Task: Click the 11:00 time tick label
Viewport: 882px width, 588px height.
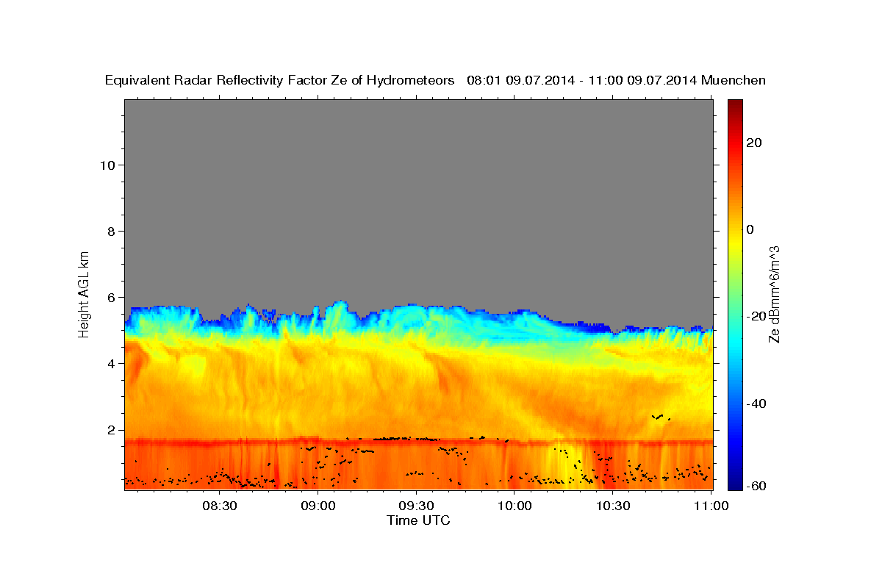Action: 711,506
